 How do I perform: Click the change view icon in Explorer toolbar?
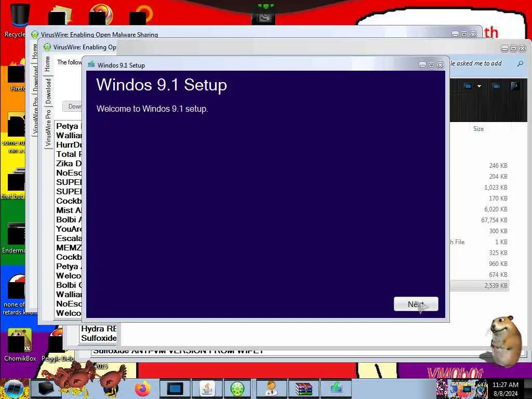pyautogui.click(x=468, y=86)
